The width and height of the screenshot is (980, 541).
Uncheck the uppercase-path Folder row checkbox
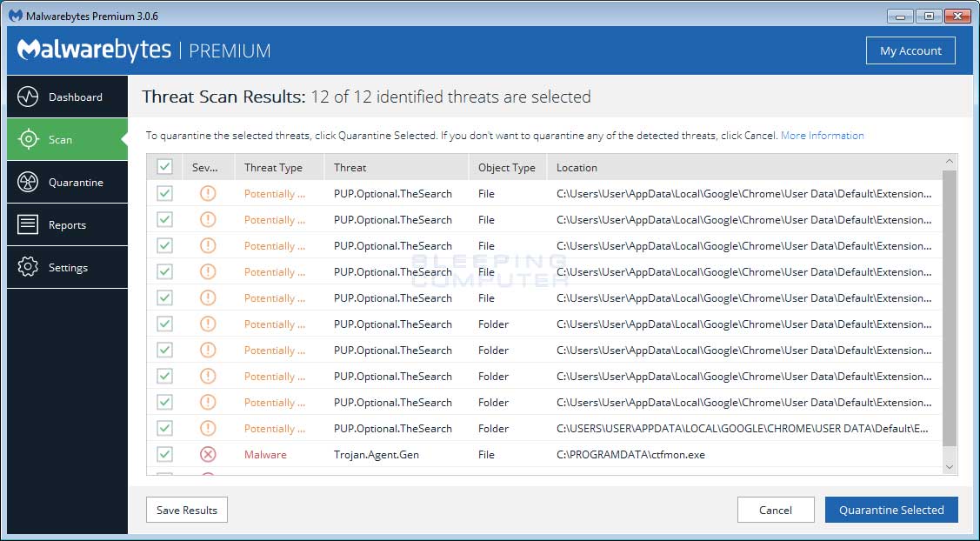pyautogui.click(x=165, y=429)
